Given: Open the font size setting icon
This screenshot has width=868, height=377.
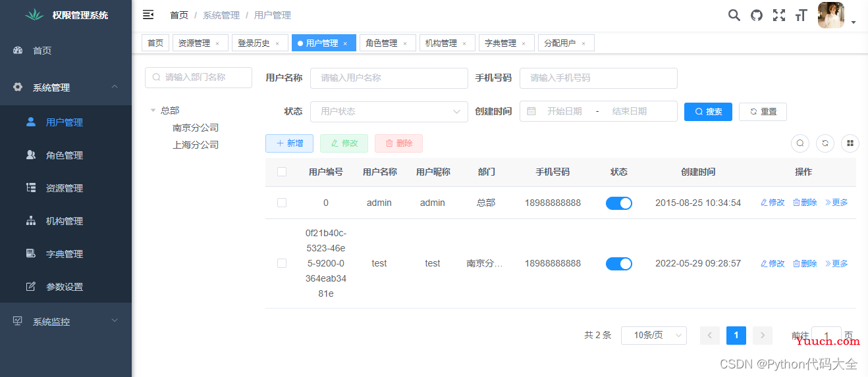Looking at the screenshot, I should pyautogui.click(x=801, y=15).
